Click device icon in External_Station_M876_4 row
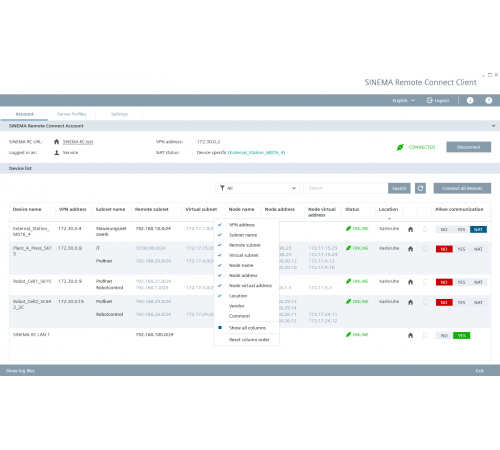Screen dimensions: 500x450 [425, 229]
